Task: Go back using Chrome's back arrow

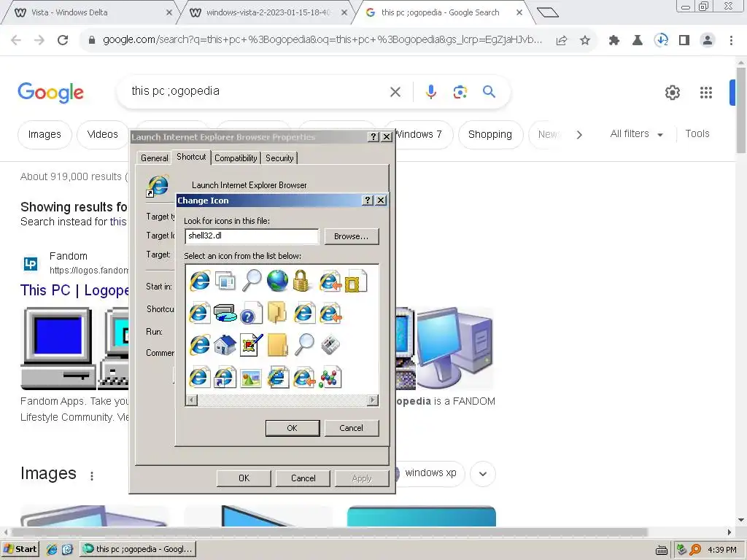Action: pos(16,40)
